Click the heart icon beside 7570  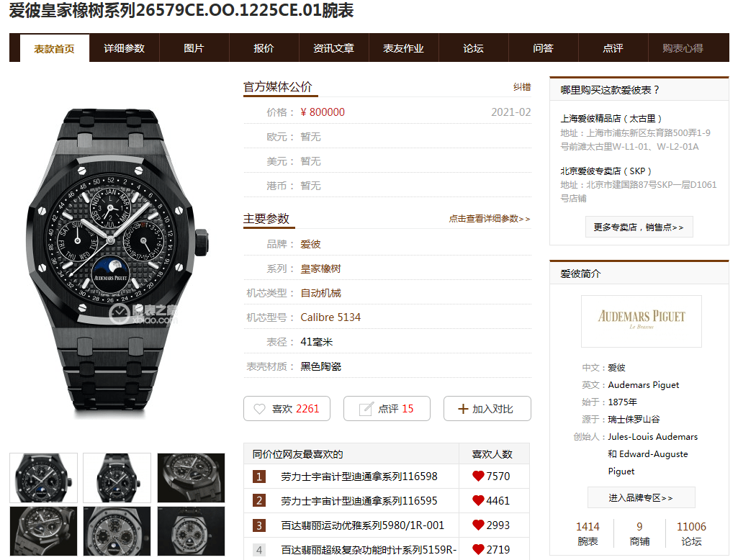[x=478, y=477]
